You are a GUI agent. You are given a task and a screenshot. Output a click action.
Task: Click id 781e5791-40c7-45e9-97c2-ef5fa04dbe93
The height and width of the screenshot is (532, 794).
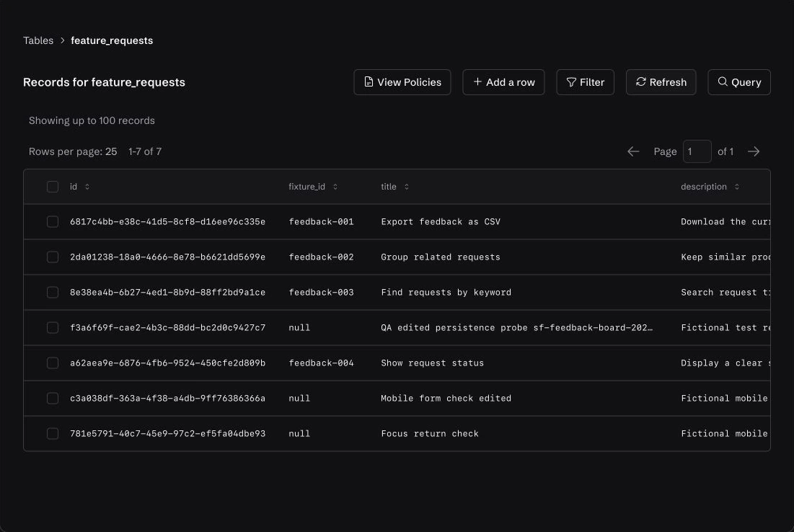tap(167, 434)
